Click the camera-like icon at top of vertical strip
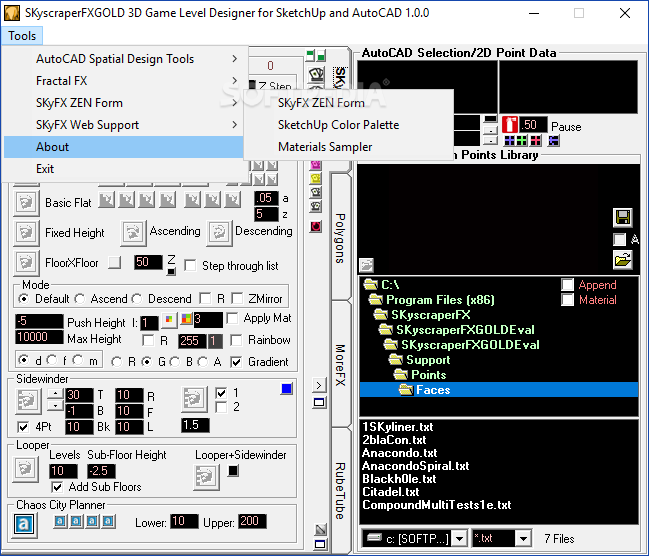Screen dimensions: 649x556 pyautogui.click(x=316, y=75)
